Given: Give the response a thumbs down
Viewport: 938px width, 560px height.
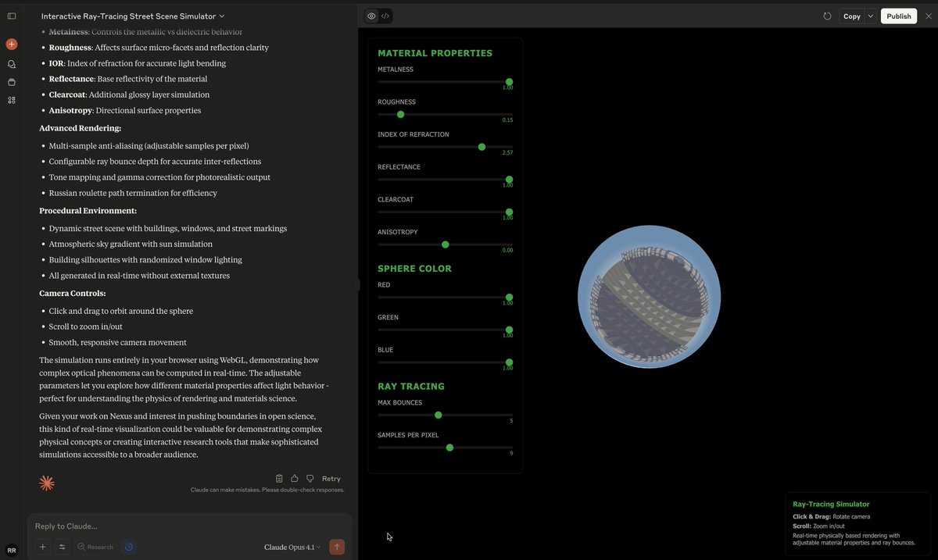Looking at the screenshot, I should point(310,479).
